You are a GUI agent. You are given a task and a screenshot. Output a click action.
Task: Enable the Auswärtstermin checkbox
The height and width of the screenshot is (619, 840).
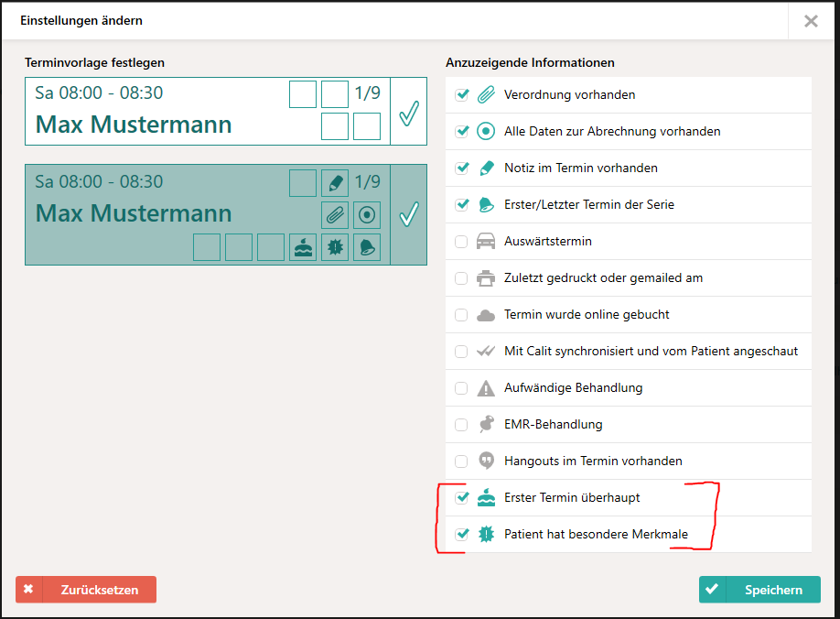click(461, 242)
